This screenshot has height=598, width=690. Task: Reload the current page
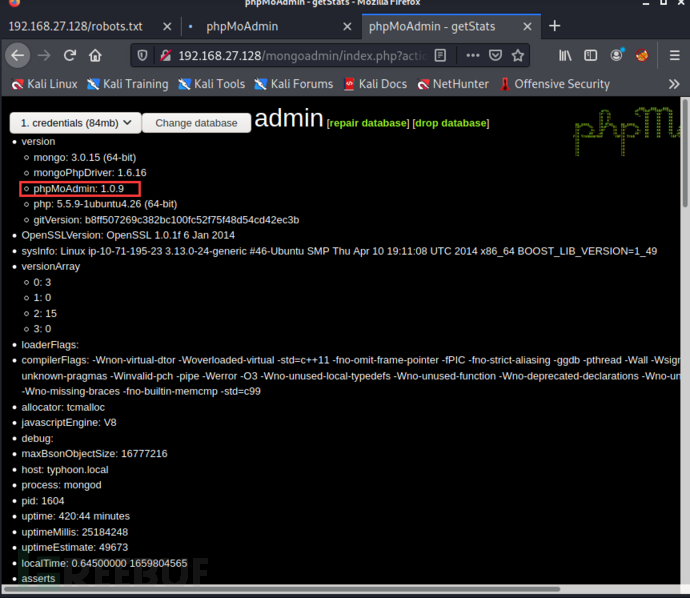(x=70, y=56)
